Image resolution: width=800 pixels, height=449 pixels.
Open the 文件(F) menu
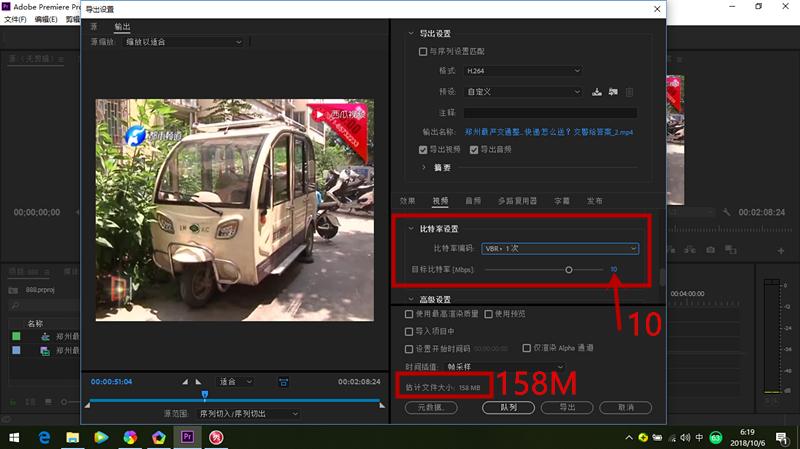click(15, 19)
